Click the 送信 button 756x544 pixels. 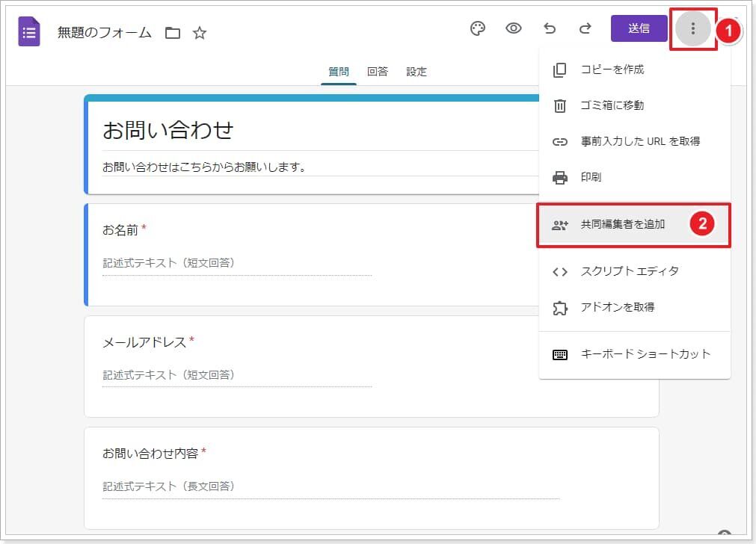click(639, 28)
